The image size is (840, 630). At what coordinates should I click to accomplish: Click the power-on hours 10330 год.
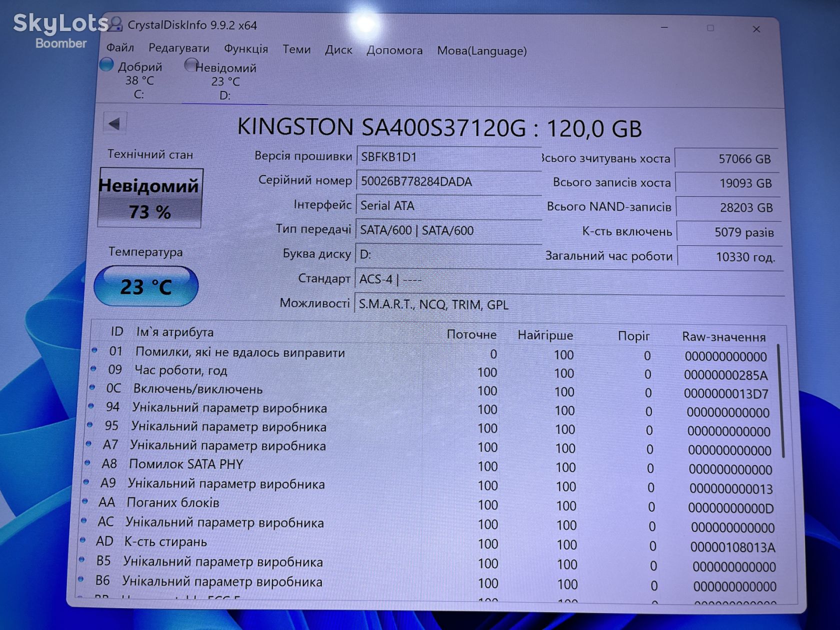pyautogui.click(x=730, y=257)
